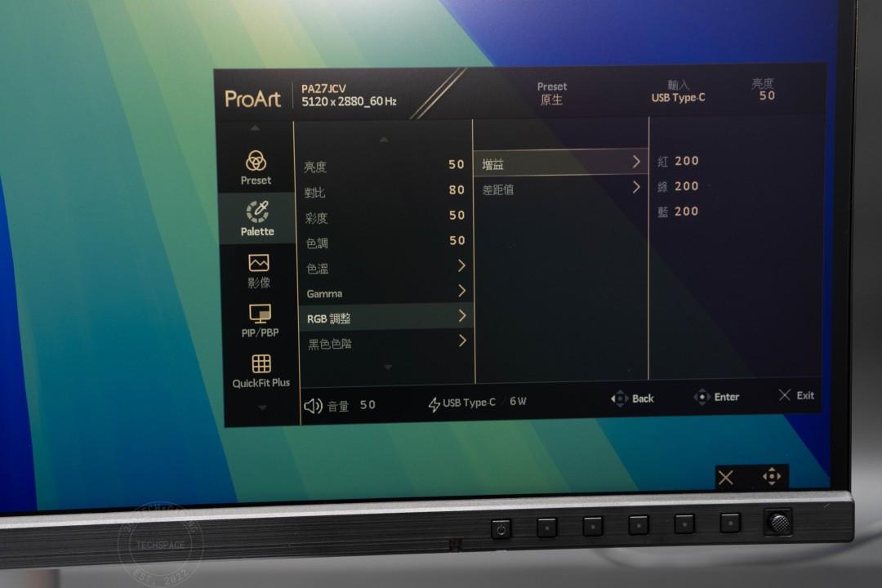
Task: Click the PA27JCV model name
Action: point(324,89)
